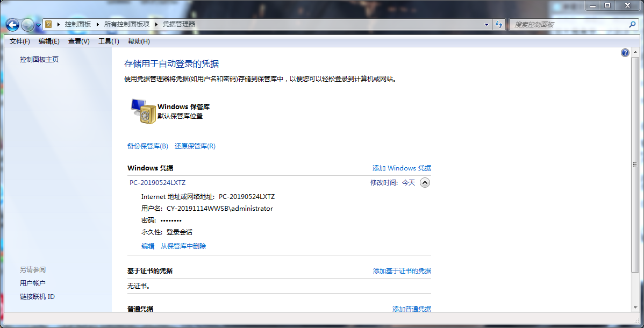Open dropdown arrow after 所有控制面板项 breadcrumb
Screen dimensions: 644x328
coord(156,24)
